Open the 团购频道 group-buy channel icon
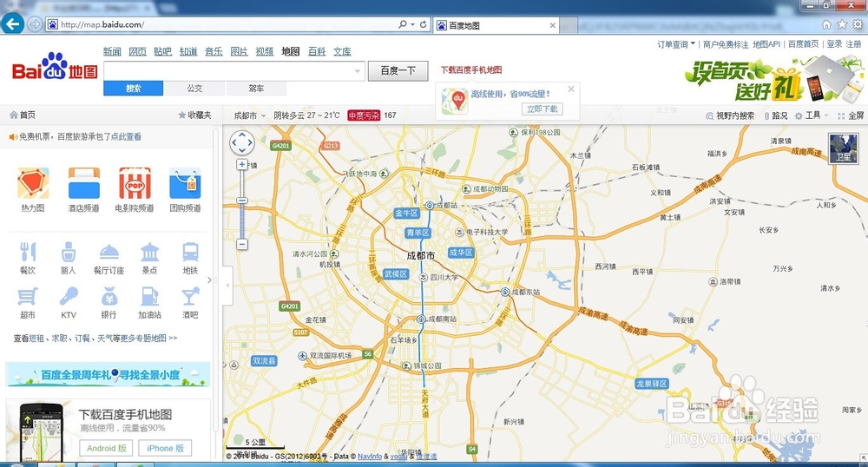Screen dimensions: 868x467 click(x=185, y=183)
